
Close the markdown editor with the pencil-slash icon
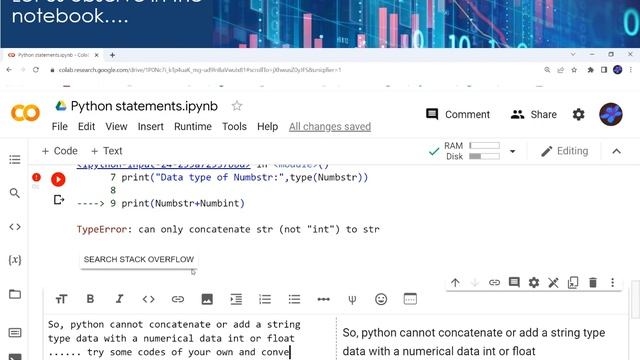pos(553,282)
